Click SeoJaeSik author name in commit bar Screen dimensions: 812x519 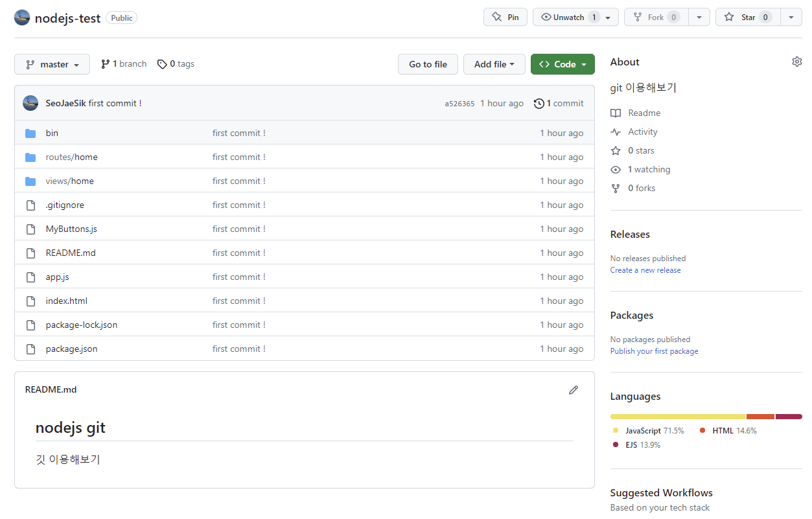65,104
